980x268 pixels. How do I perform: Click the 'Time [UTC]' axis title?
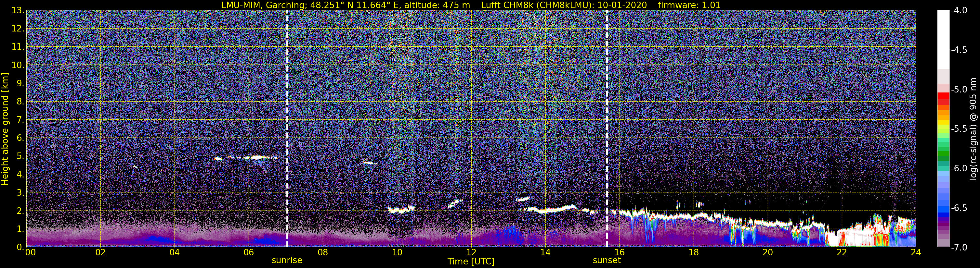(x=471, y=261)
